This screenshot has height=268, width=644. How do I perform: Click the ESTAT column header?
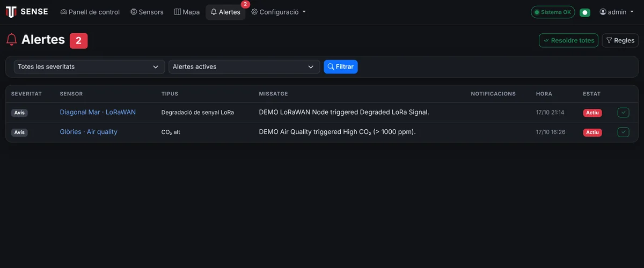click(x=592, y=94)
